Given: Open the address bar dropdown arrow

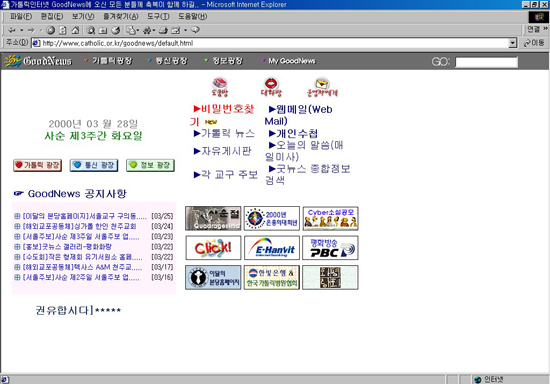Looking at the screenshot, I should click(513, 43).
